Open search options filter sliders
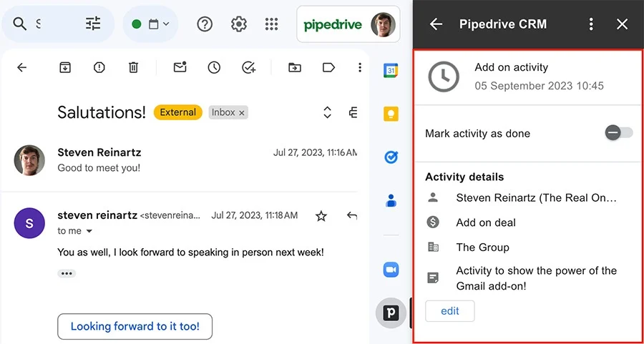 [93, 24]
